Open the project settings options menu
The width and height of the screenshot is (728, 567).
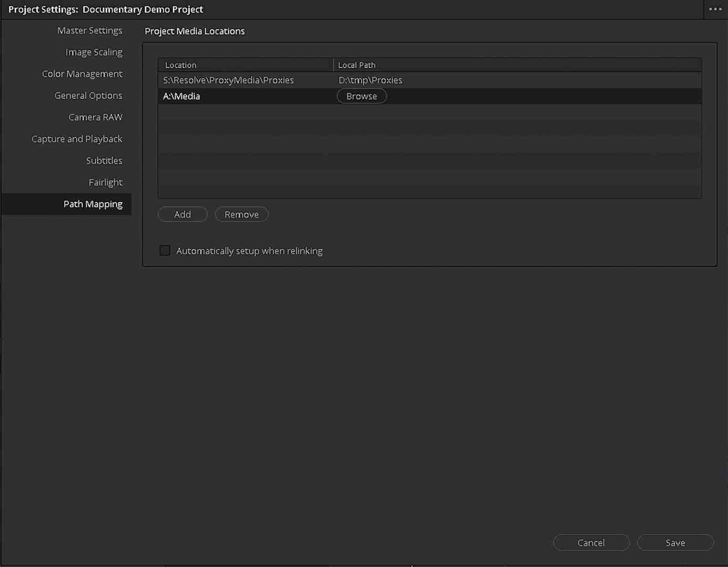(x=714, y=9)
